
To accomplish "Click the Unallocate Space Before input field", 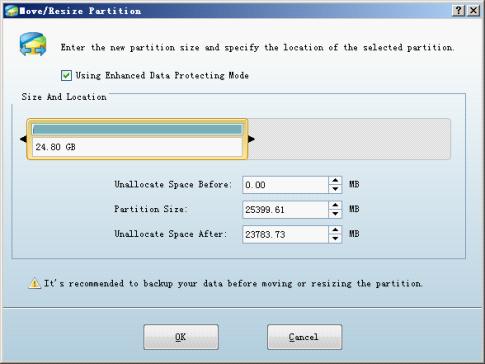I will [x=286, y=185].
